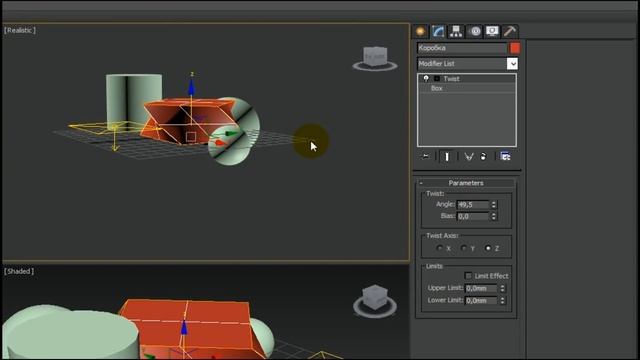Click the Upper Limit value field
Screen dimensions: 640x360
(481, 288)
